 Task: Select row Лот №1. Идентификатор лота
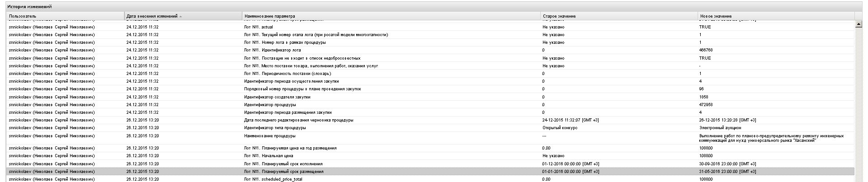tap(430, 50)
